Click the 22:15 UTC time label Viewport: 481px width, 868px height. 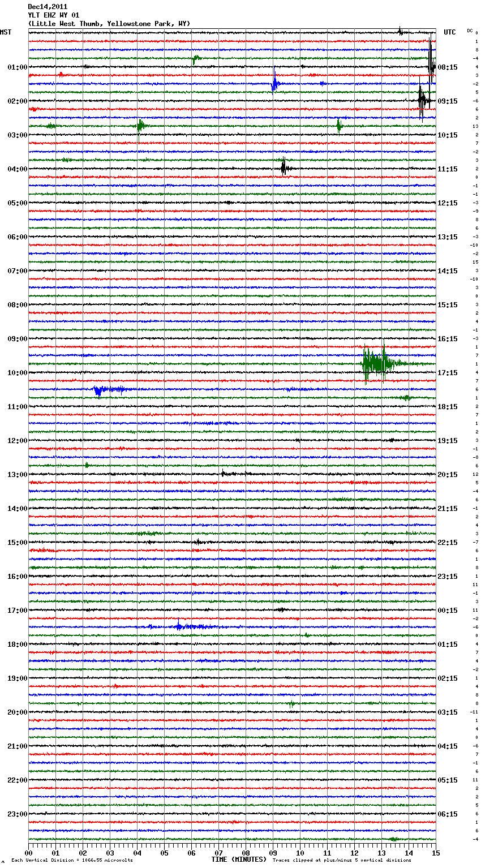tap(448, 543)
